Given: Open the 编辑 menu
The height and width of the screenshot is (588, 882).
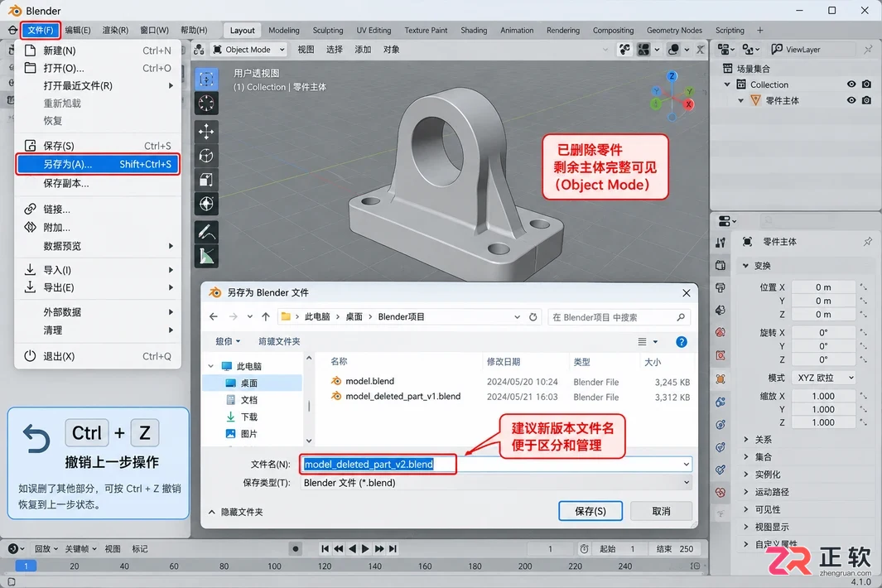Looking at the screenshot, I should [78, 31].
